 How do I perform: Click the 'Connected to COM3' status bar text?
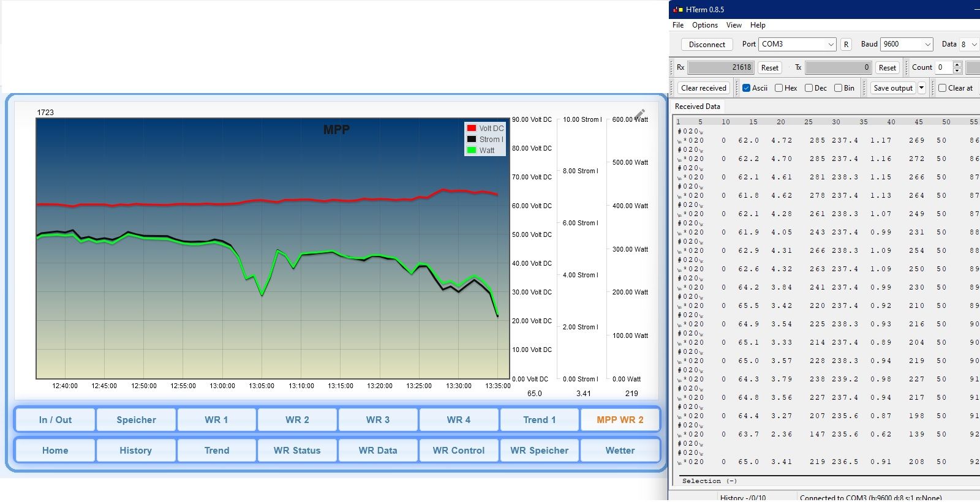pyautogui.click(x=871, y=497)
